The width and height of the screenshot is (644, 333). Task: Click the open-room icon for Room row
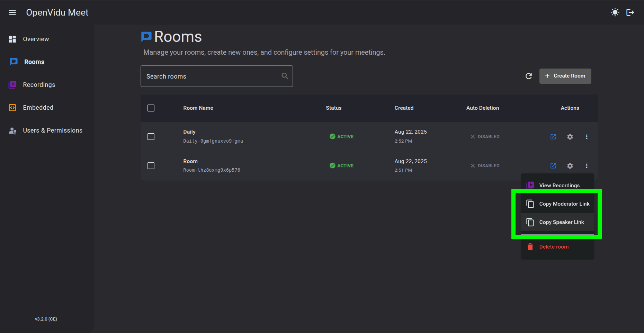pyautogui.click(x=553, y=166)
